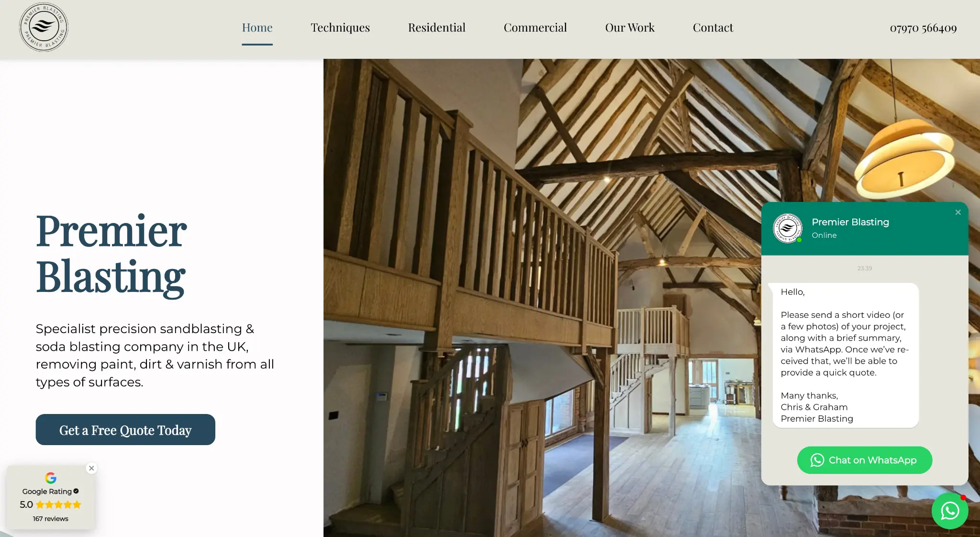This screenshot has width=980, height=537.
Task: Click the Premier Blasting avatar in chat header
Action: click(x=788, y=228)
